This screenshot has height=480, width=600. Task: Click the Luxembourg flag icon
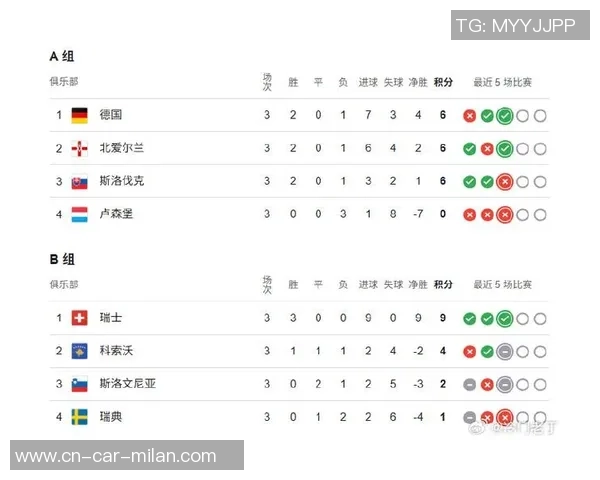tap(79, 214)
